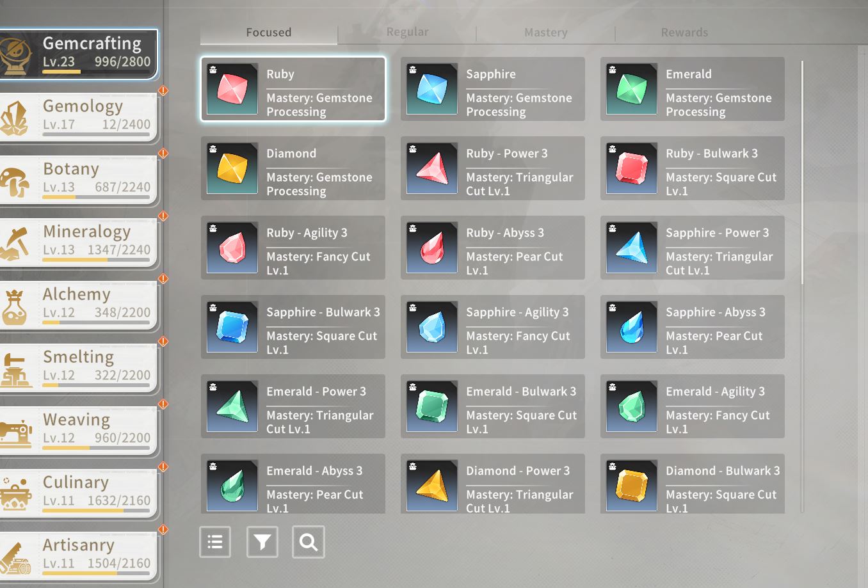
Task: Click the Culinary cooking pot icon
Action: click(17, 494)
